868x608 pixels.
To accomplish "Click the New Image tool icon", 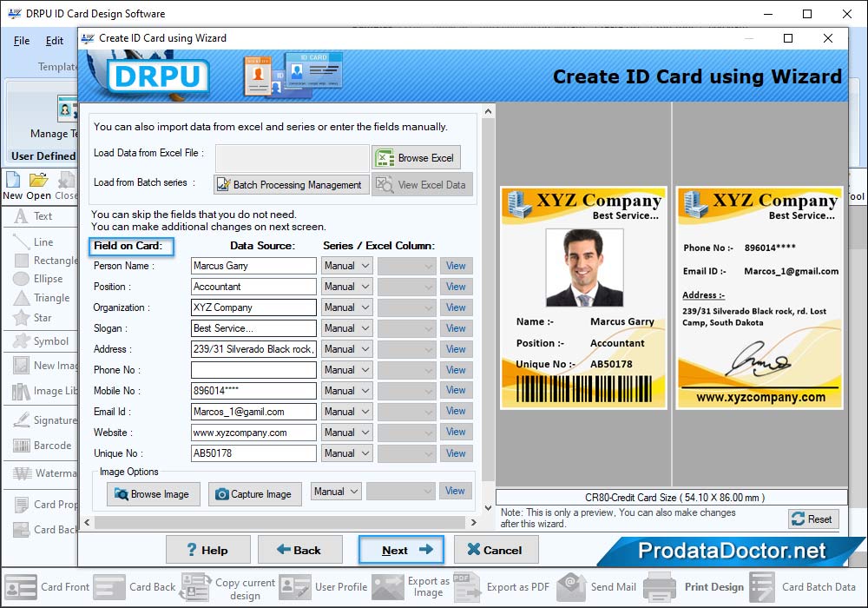I will [21, 366].
